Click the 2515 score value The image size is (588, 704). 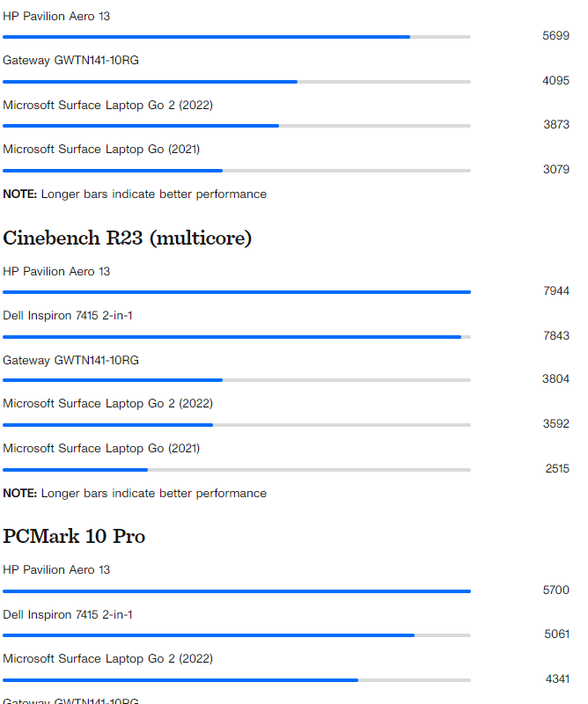557,468
